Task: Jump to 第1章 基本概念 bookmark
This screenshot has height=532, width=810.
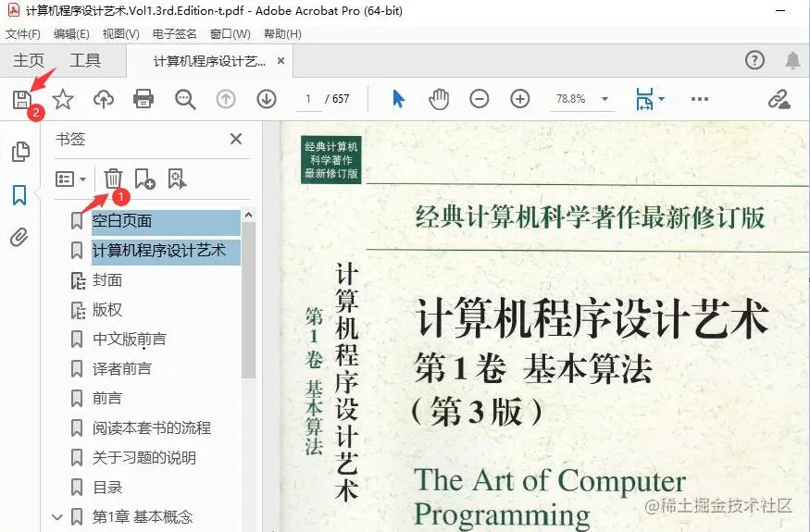Action: tap(142, 516)
